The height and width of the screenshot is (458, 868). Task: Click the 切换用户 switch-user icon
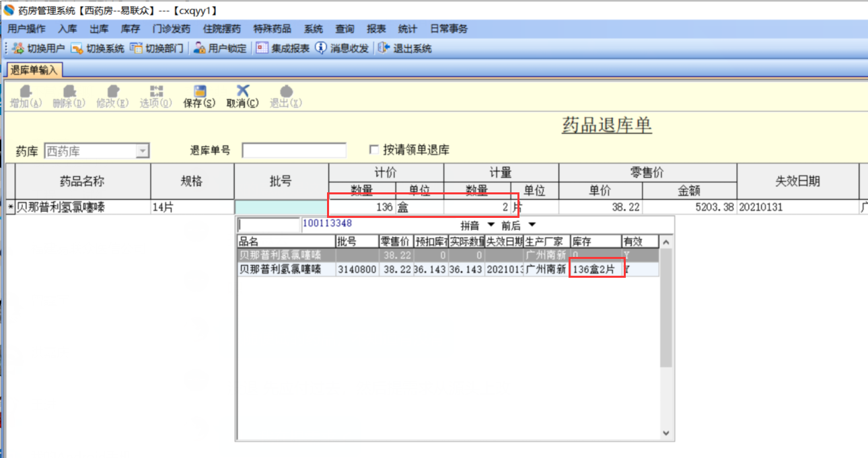pyautogui.click(x=17, y=48)
